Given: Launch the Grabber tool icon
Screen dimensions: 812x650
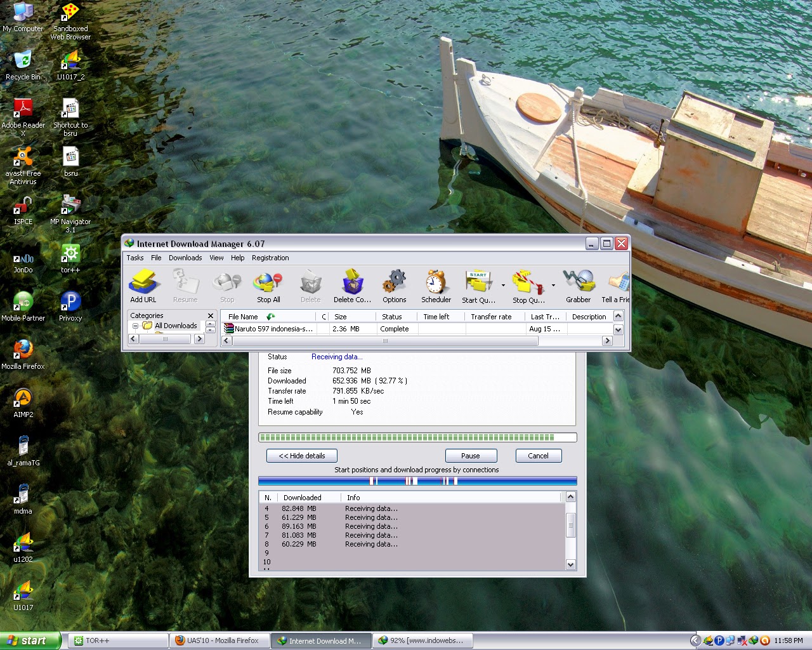Looking at the screenshot, I should 578,286.
